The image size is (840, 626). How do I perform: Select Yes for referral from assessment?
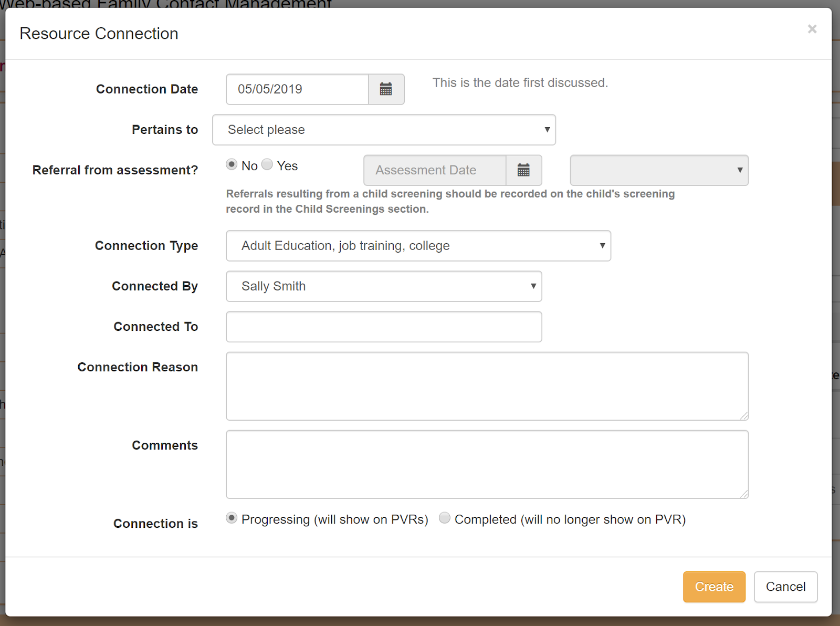tap(267, 165)
